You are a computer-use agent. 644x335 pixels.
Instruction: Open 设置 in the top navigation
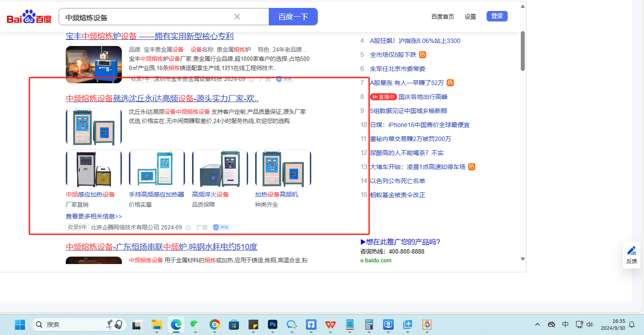tap(470, 17)
